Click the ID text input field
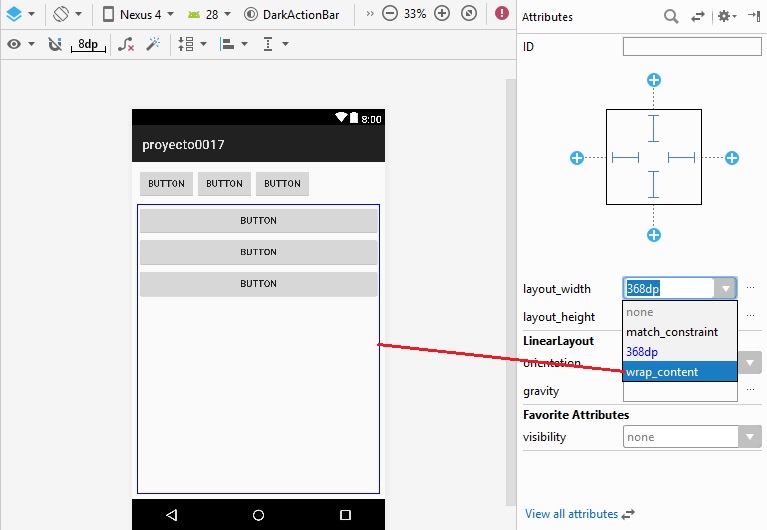This screenshot has width=767, height=530. [692, 47]
